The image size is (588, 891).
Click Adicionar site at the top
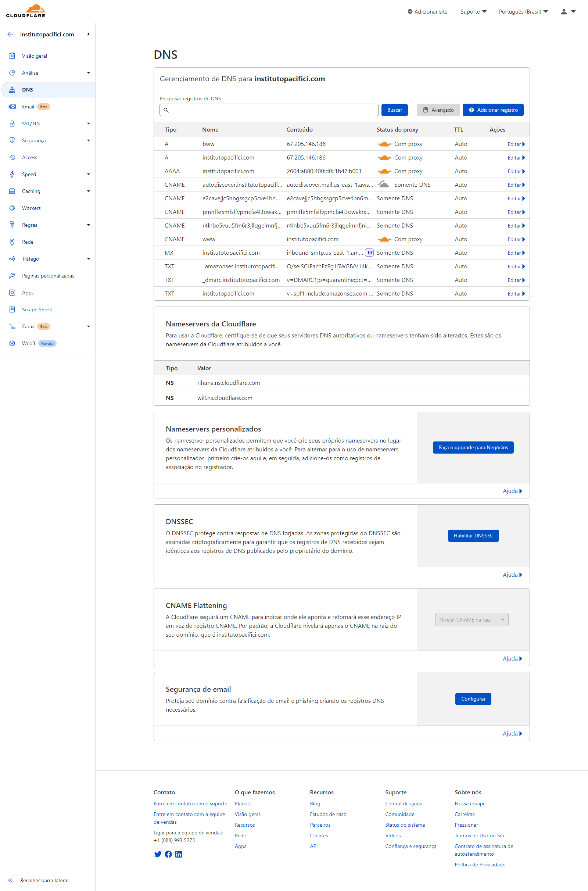click(427, 12)
